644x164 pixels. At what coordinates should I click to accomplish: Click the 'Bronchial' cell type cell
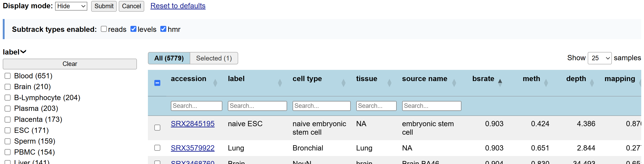[x=308, y=148]
